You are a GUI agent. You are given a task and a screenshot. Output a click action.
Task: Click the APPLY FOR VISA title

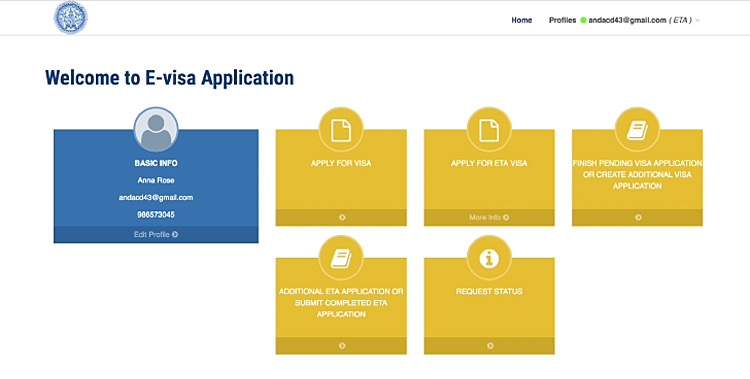click(x=341, y=163)
